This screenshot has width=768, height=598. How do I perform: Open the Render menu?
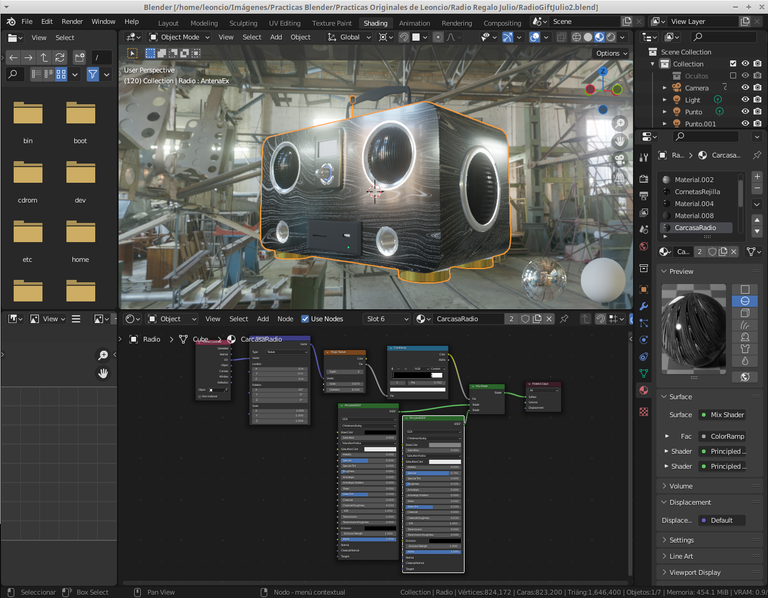pos(72,21)
